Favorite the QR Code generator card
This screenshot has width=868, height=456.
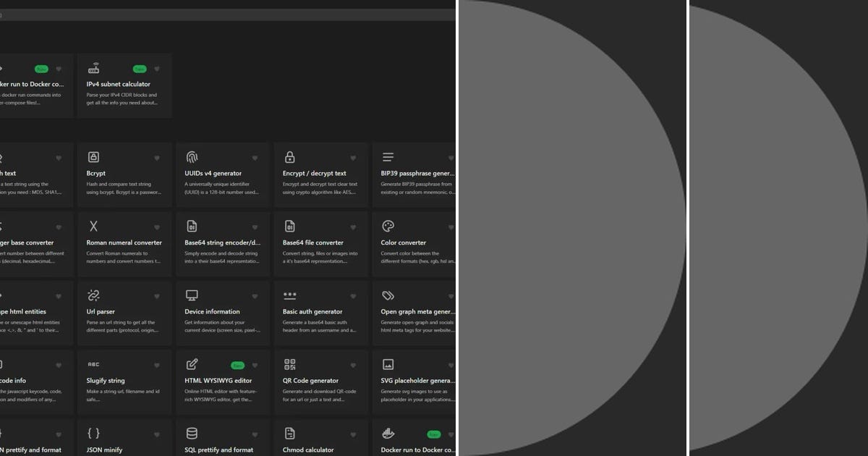point(353,365)
